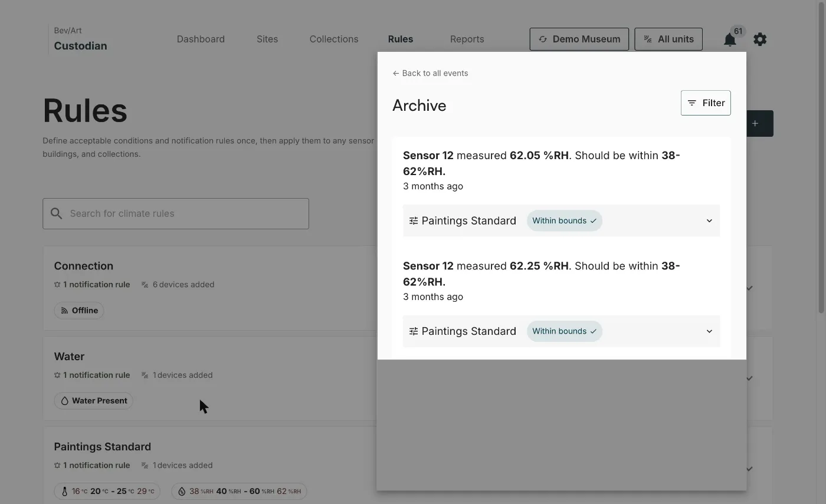Open the Reports page

click(467, 39)
